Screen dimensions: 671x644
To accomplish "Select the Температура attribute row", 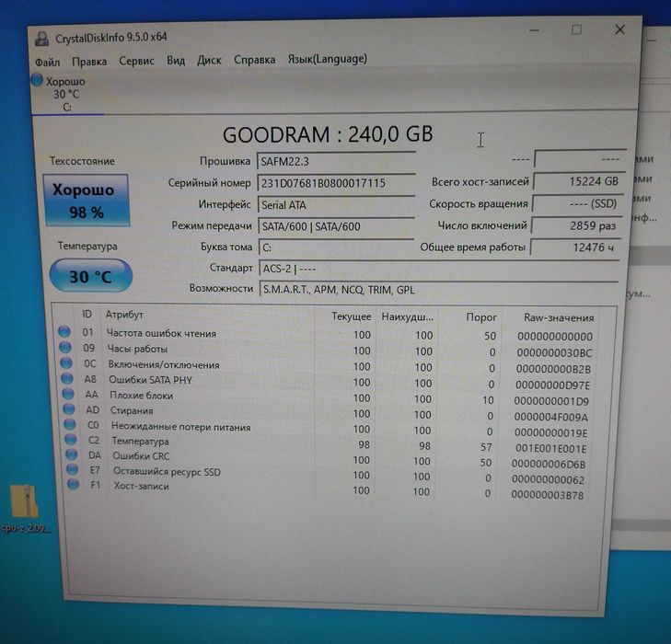I will pyautogui.click(x=328, y=443).
